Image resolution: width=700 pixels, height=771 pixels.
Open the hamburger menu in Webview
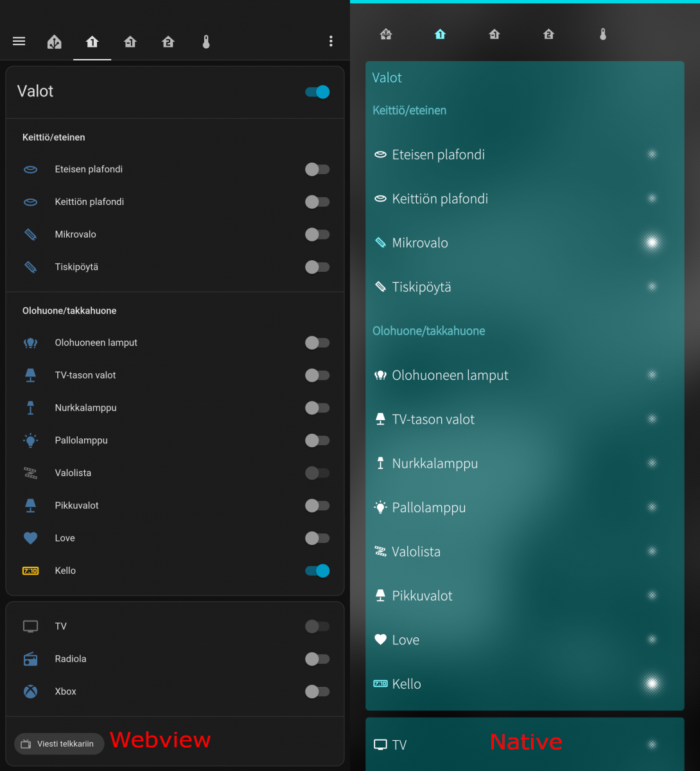click(19, 41)
